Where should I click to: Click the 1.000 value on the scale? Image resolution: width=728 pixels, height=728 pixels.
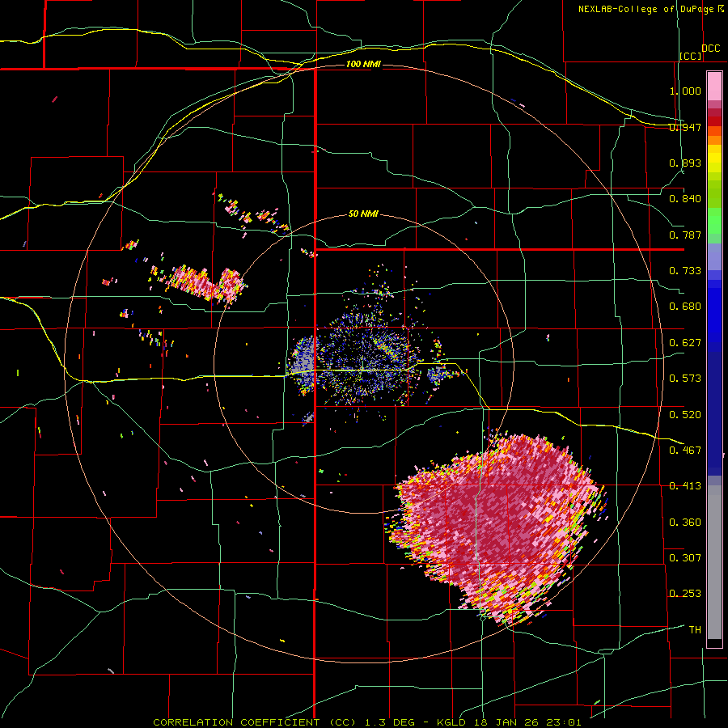click(x=685, y=91)
